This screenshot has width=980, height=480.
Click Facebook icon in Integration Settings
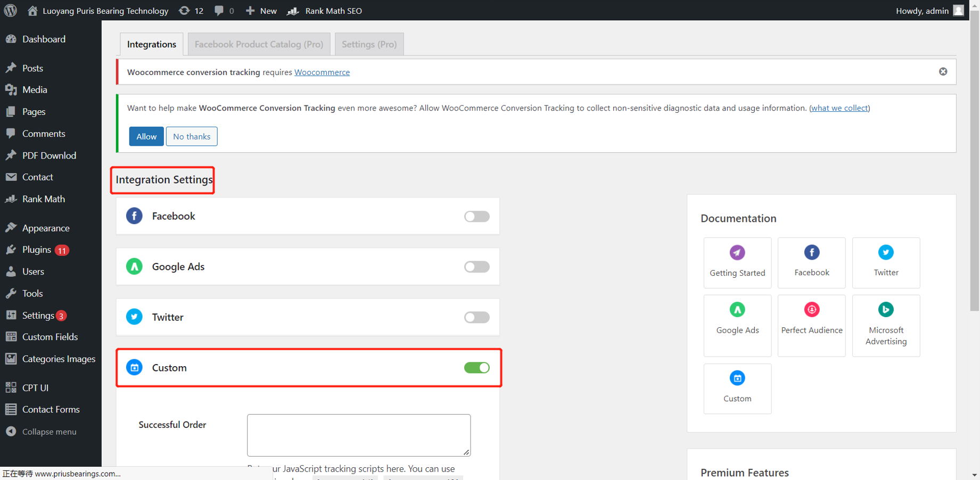click(x=134, y=216)
